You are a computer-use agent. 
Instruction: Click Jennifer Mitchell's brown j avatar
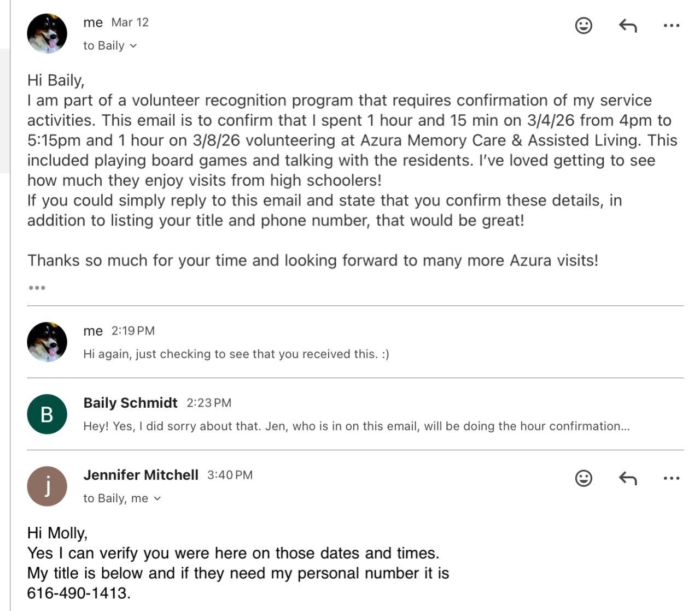click(x=47, y=486)
